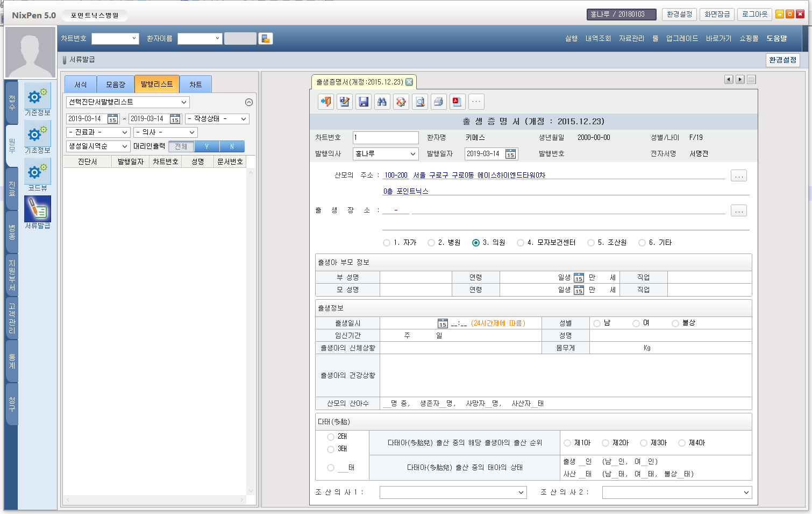Click the save floppy disk icon

tap(364, 102)
